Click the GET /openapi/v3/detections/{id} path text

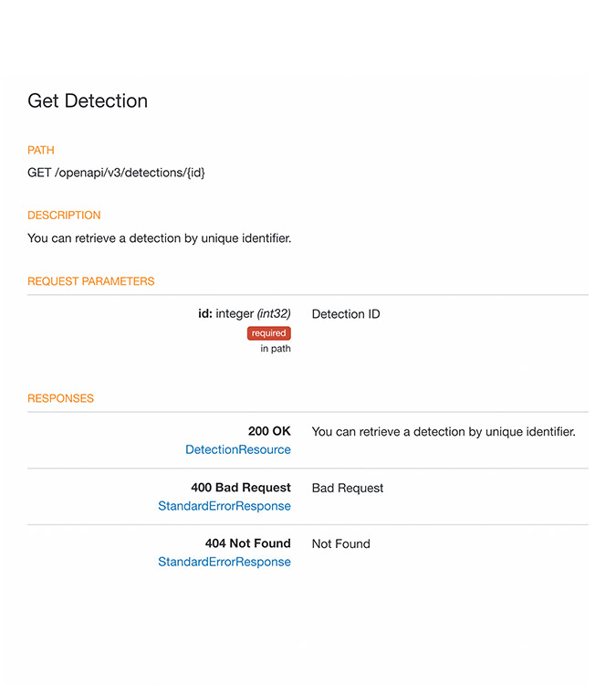click(x=116, y=173)
